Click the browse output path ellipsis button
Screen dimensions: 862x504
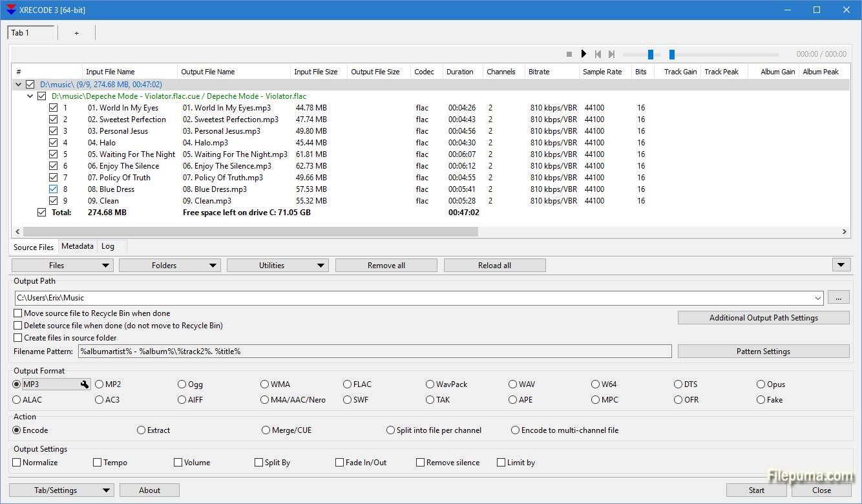click(838, 298)
